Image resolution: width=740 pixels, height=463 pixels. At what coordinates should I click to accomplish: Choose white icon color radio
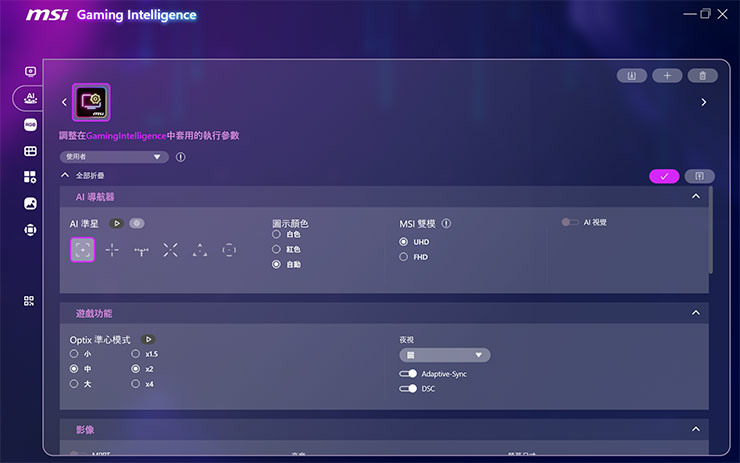(277, 234)
